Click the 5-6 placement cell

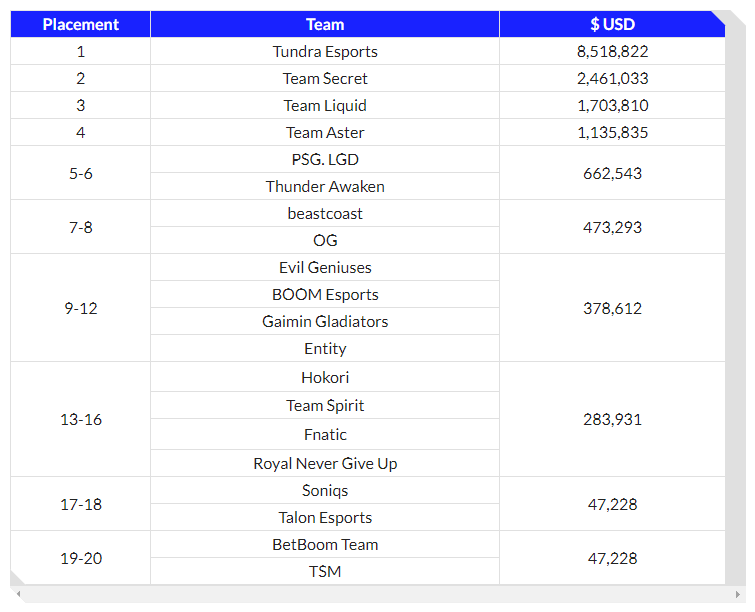[80, 172]
